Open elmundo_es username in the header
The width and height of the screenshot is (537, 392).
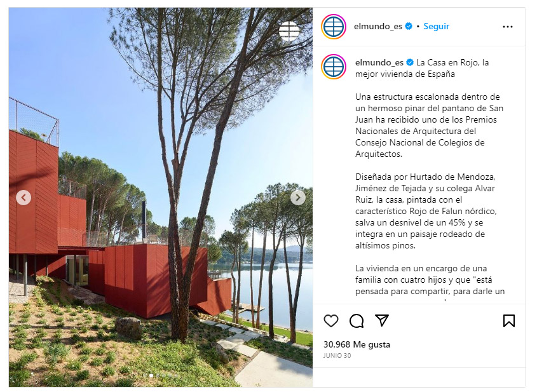[x=378, y=26]
